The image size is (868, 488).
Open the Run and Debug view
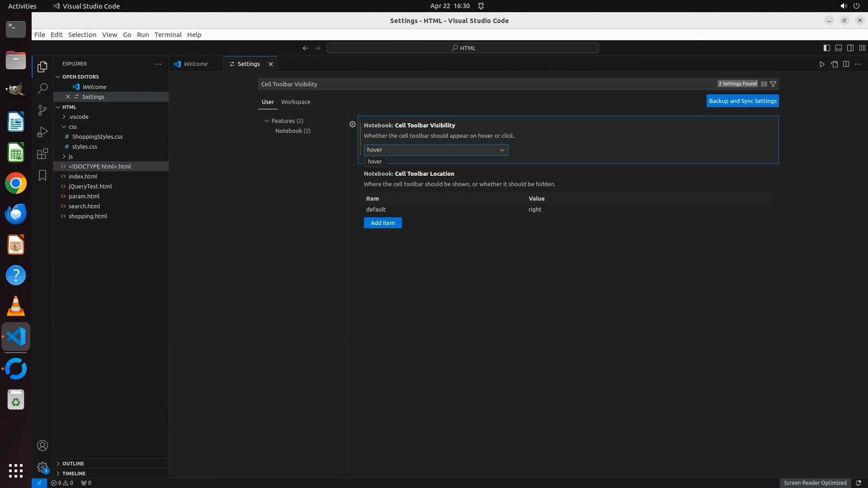tap(42, 131)
